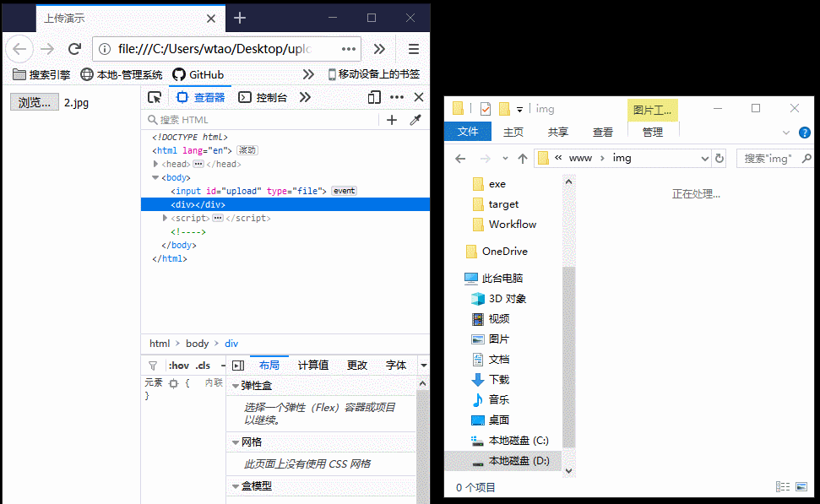Open the 管理 ribbon tab in Explorer

coord(653,133)
